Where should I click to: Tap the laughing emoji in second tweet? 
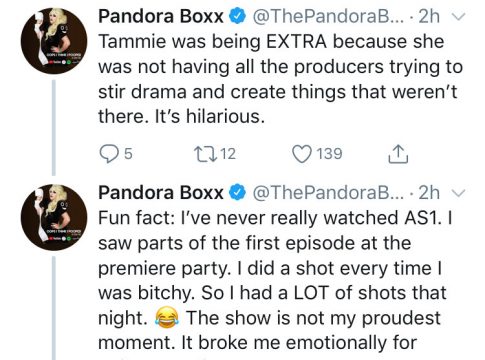tap(167, 318)
